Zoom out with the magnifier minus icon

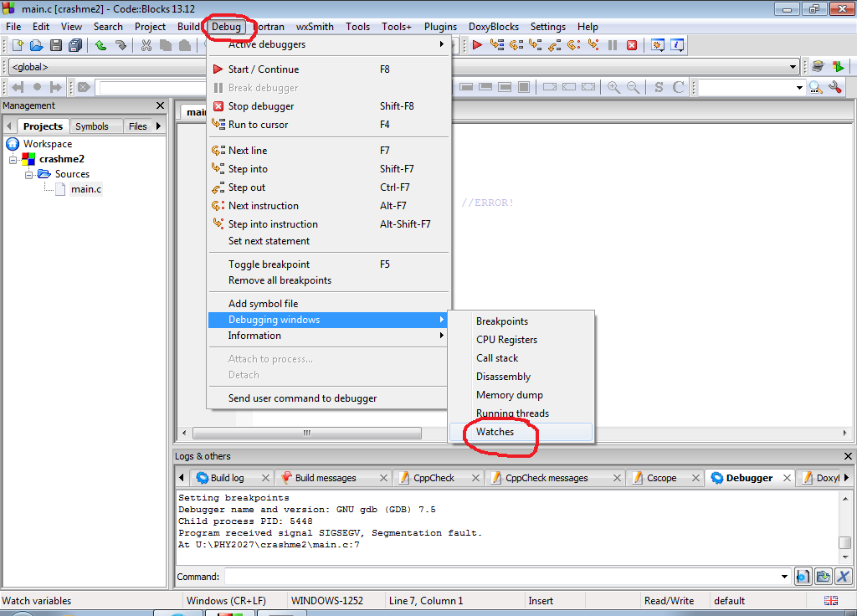point(633,87)
